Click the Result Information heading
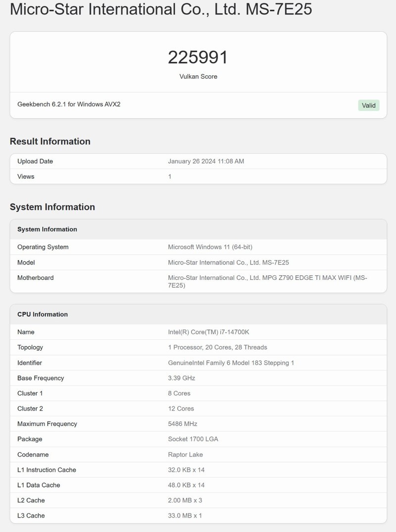 point(50,141)
